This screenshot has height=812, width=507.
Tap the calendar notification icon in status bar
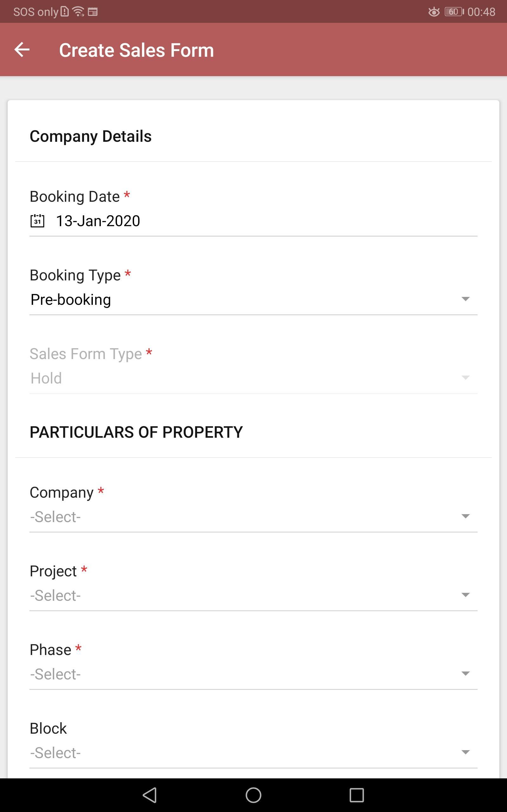click(93, 12)
